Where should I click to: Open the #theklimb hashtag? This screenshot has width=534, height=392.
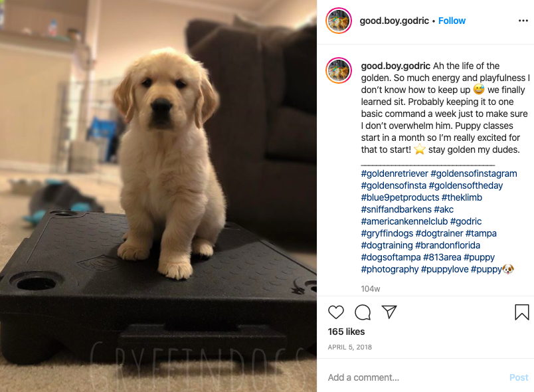coord(462,197)
